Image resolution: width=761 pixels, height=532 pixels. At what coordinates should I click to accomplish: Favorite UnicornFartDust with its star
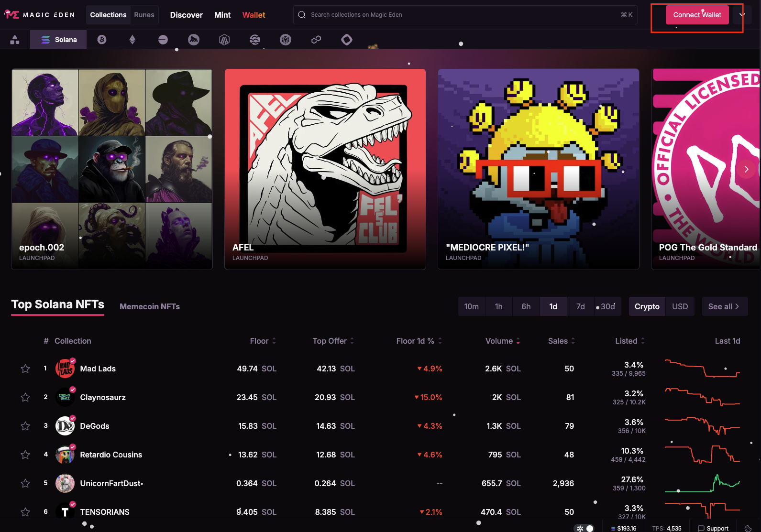point(25,483)
